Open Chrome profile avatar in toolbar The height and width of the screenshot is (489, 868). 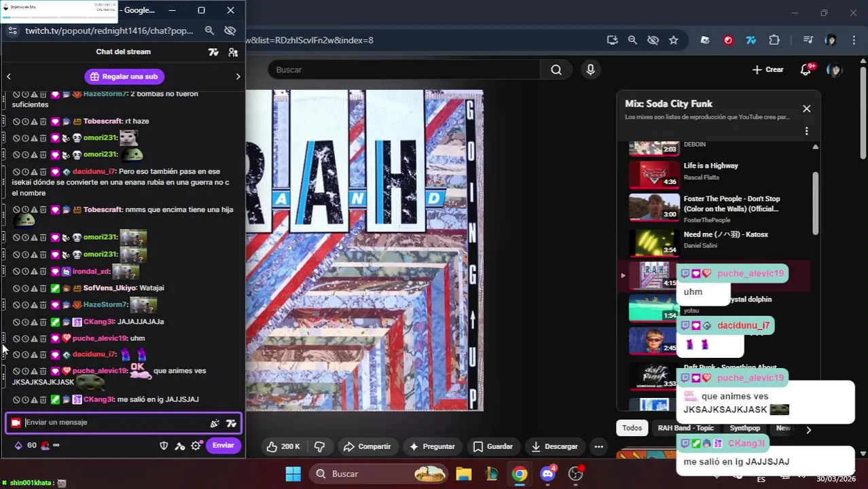click(831, 40)
